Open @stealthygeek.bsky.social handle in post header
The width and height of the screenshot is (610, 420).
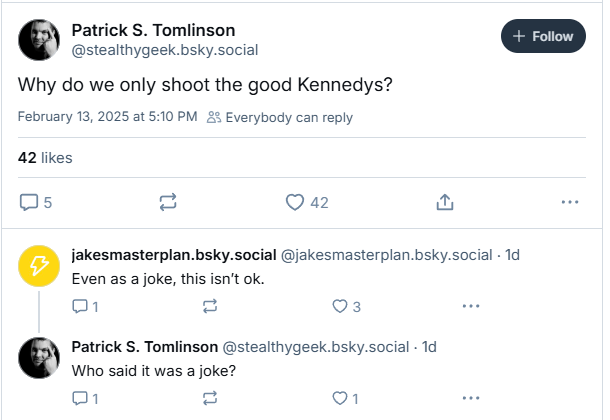pos(165,50)
